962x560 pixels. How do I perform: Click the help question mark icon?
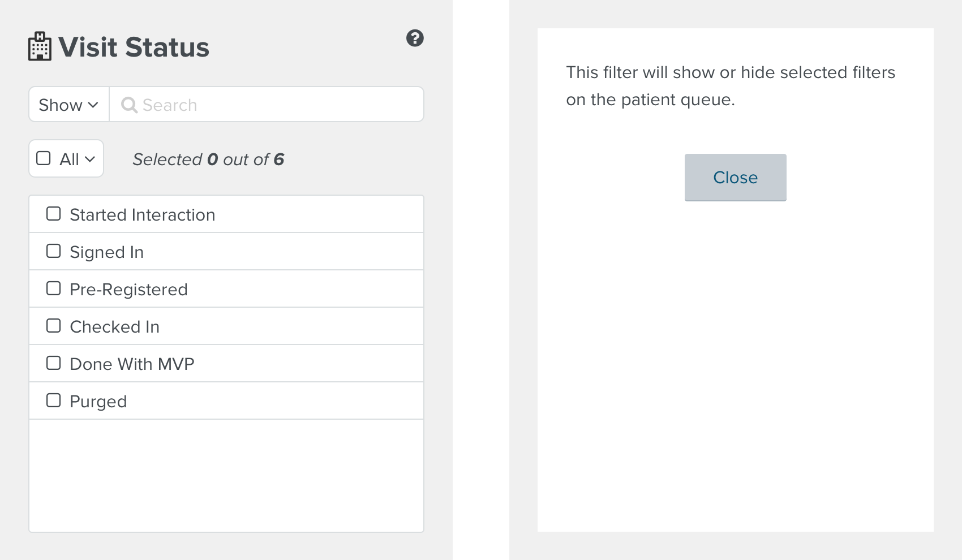pyautogui.click(x=415, y=38)
